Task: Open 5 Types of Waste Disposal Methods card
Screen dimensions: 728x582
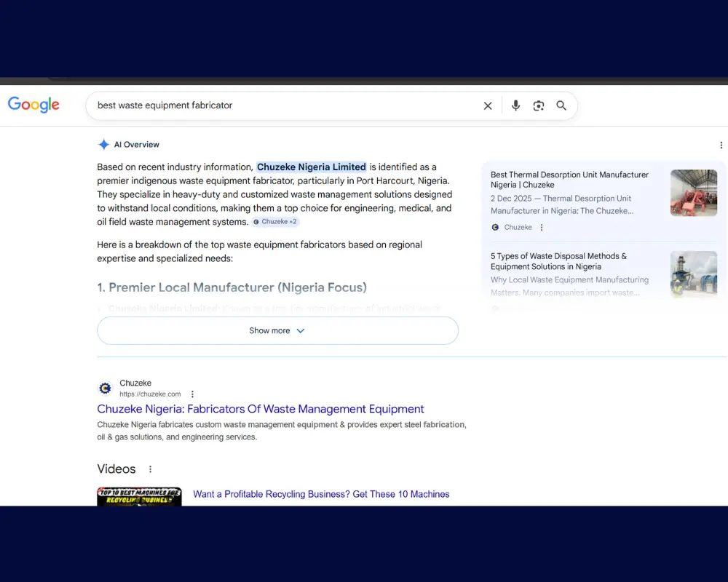Action: point(558,261)
